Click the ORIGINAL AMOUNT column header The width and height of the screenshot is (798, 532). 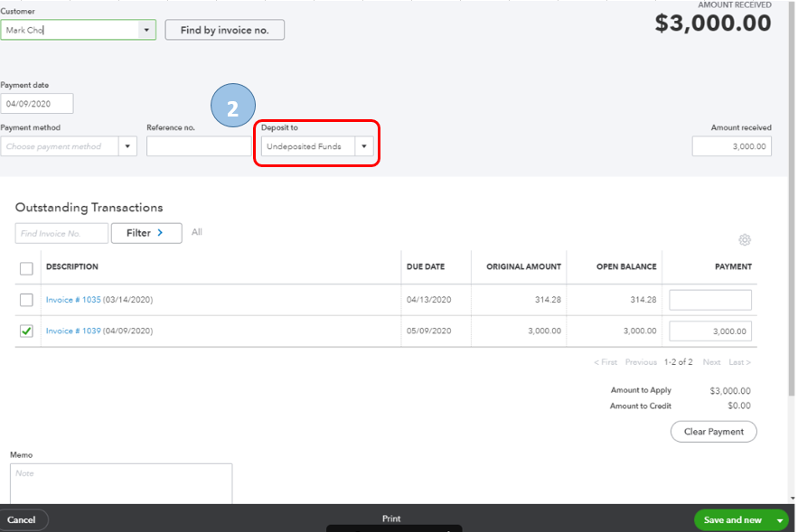[523, 266]
